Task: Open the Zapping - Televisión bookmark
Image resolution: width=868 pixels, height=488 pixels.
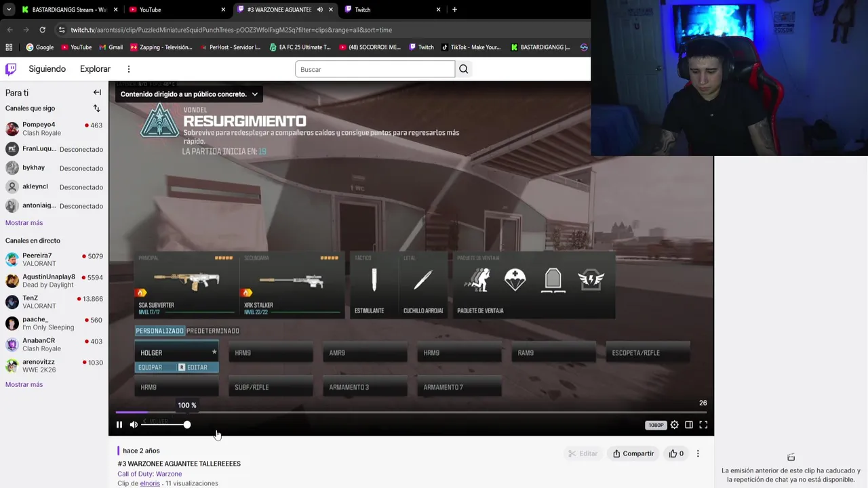Action: point(161,47)
